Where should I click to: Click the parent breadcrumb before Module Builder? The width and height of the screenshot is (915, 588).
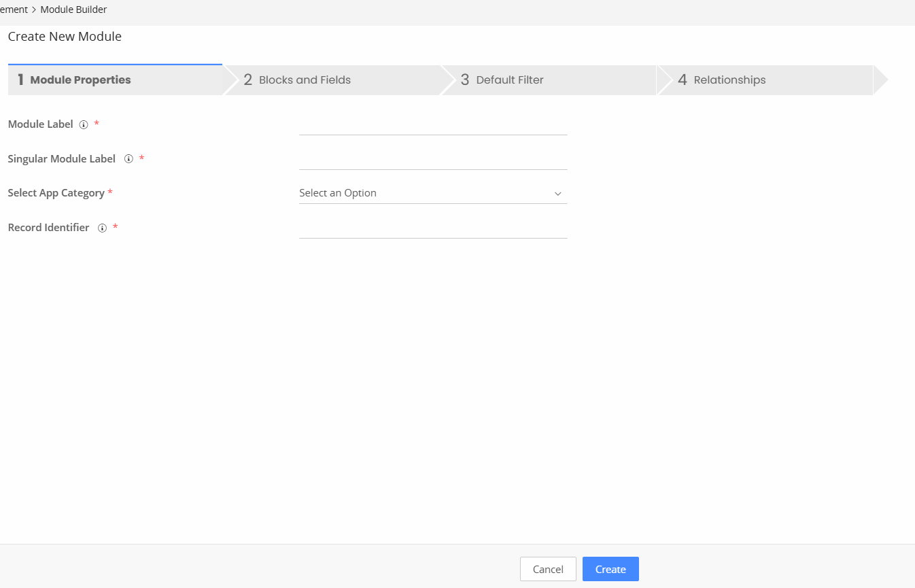tap(14, 10)
